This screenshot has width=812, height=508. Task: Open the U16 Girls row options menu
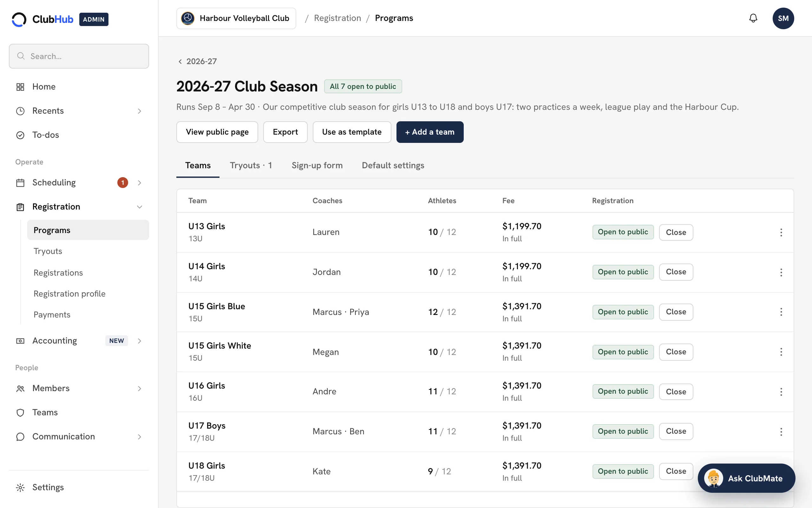pos(781,392)
